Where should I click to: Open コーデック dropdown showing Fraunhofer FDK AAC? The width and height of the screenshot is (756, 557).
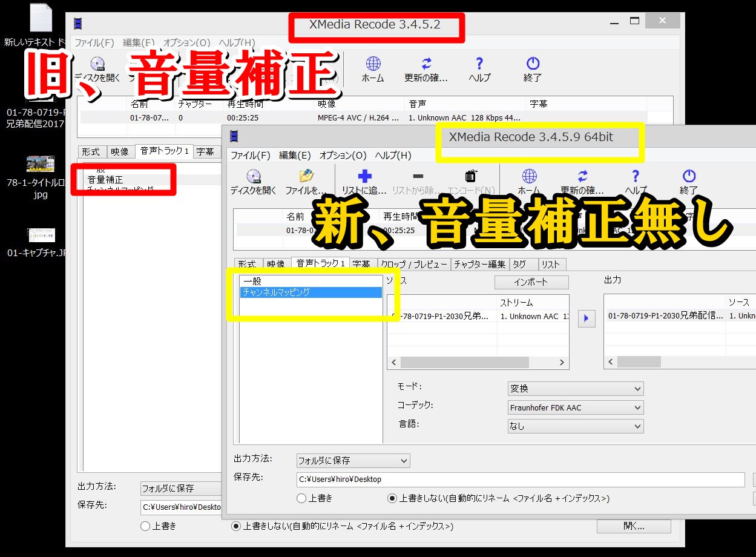click(575, 407)
